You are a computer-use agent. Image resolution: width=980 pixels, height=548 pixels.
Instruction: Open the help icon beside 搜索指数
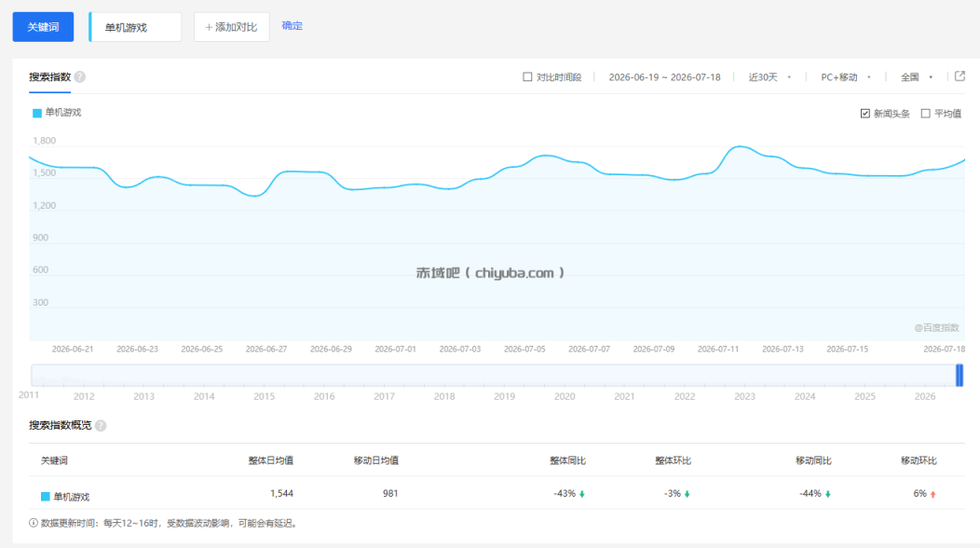pos(80,77)
